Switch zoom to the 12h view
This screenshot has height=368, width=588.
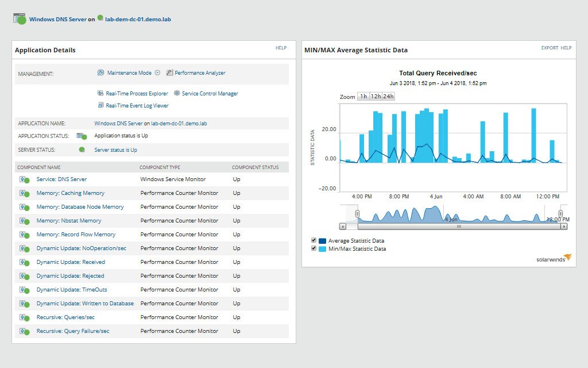point(376,97)
